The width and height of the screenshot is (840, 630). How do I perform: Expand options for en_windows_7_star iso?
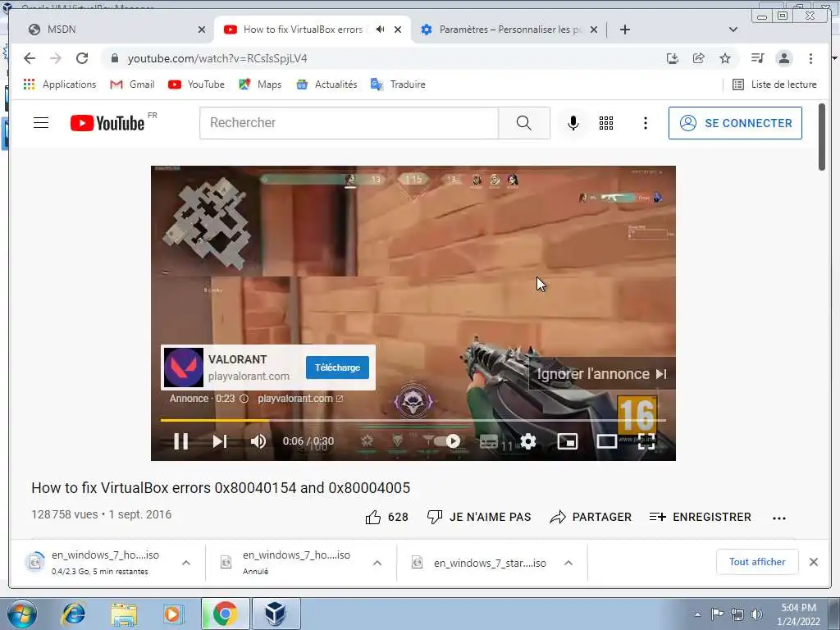[568, 563]
